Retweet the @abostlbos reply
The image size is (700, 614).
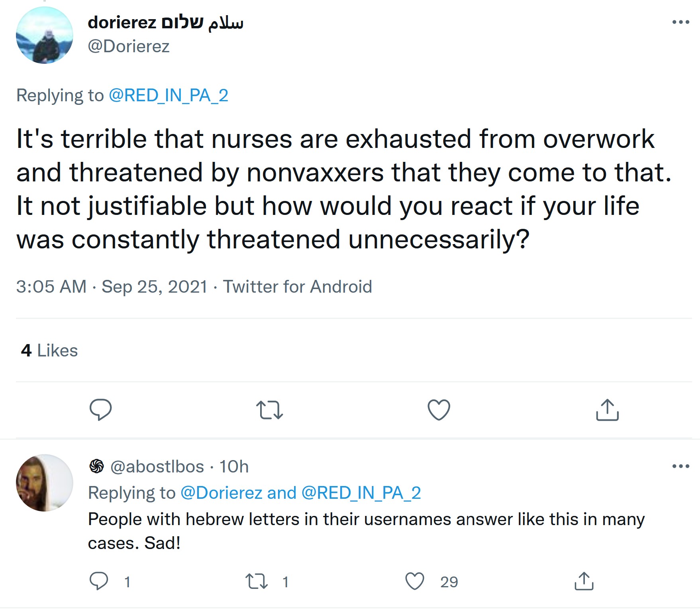(257, 581)
